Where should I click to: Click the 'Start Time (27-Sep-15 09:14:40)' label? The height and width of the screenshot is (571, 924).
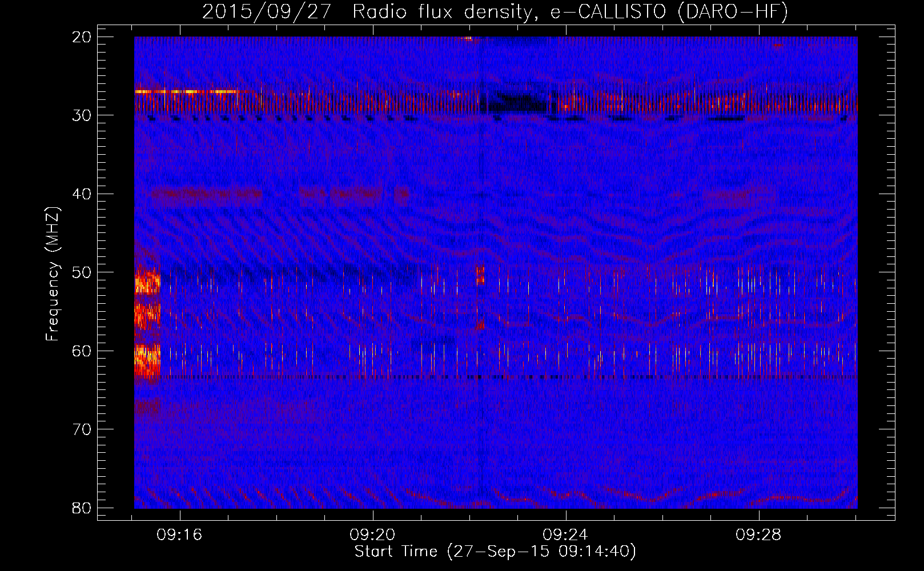click(x=495, y=552)
